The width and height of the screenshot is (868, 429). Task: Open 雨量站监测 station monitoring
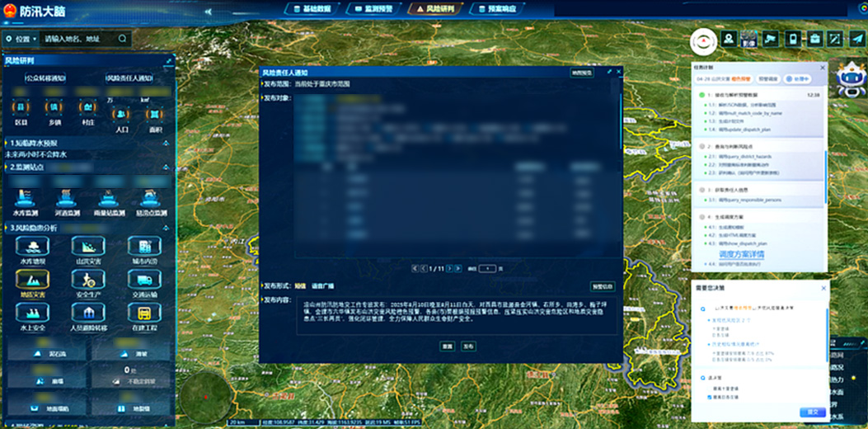(107, 199)
